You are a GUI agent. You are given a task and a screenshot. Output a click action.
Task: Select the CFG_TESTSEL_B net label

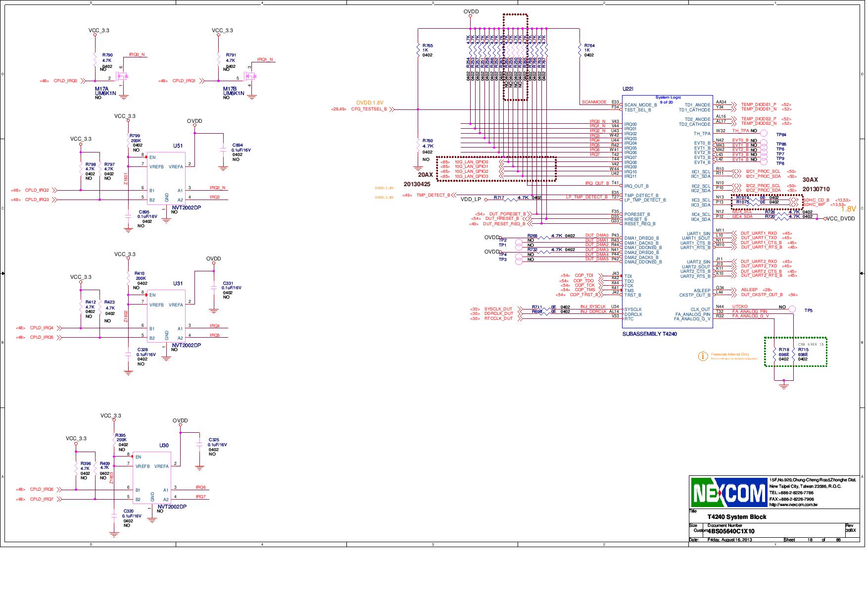tap(369, 109)
